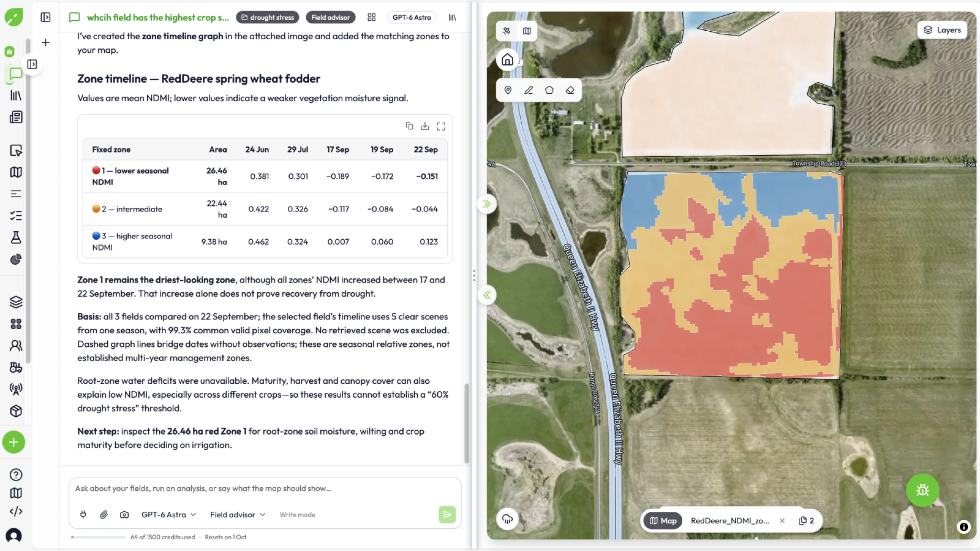This screenshot has width=980, height=551.
Task: Select the polygon draw tool
Action: 549,90
